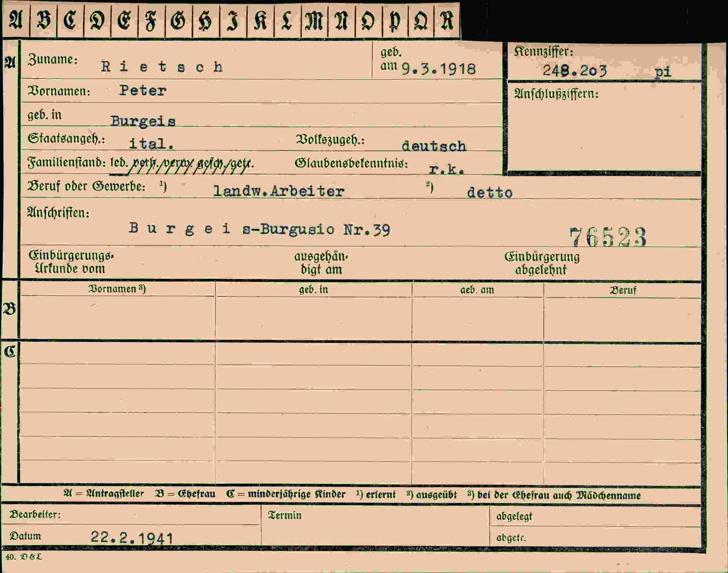Viewport: 728px width, 573px height.
Task: Open the alphabet index tab D
Action: click(x=97, y=21)
